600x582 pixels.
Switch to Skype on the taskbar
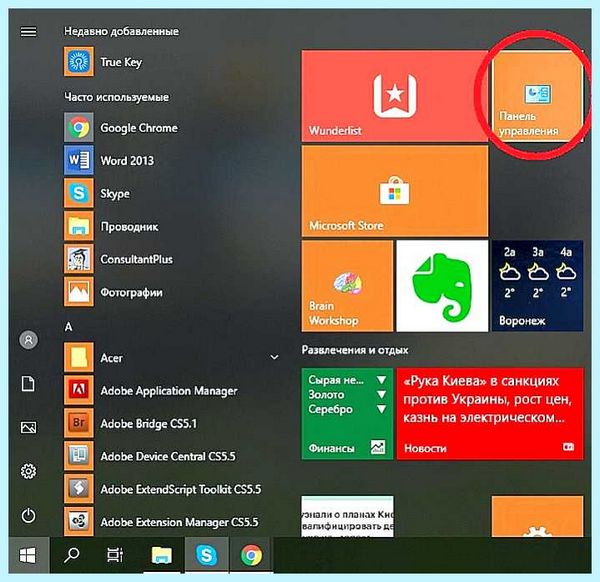tap(207, 555)
